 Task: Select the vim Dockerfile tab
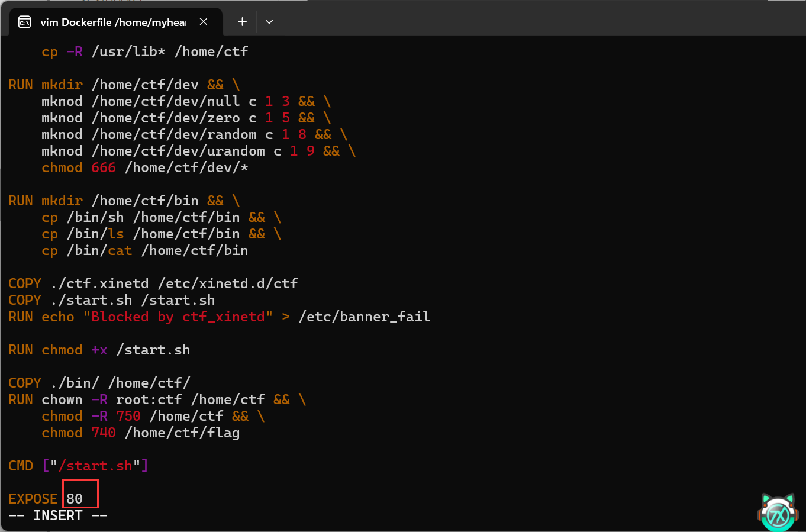point(116,22)
